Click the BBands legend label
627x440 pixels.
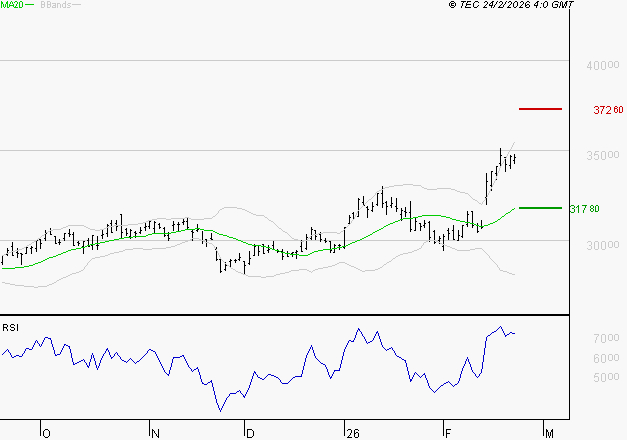tap(56, 5)
